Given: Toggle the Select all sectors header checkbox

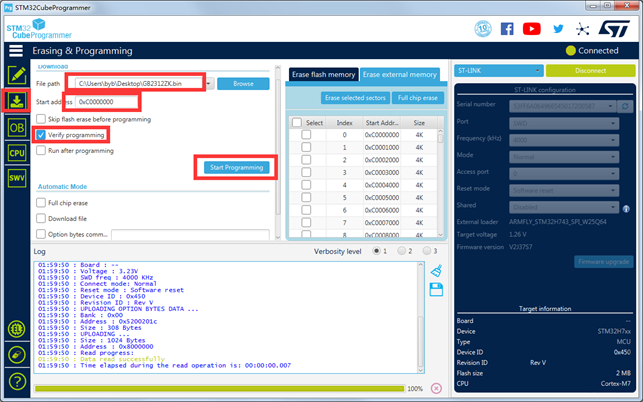Looking at the screenshot, I should click(x=297, y=123).
